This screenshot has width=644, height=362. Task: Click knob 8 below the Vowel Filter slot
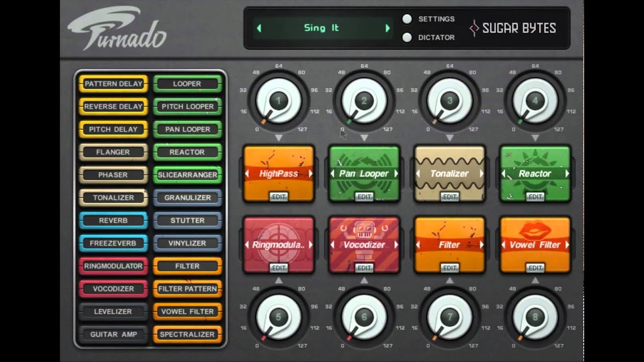[535, 317]
